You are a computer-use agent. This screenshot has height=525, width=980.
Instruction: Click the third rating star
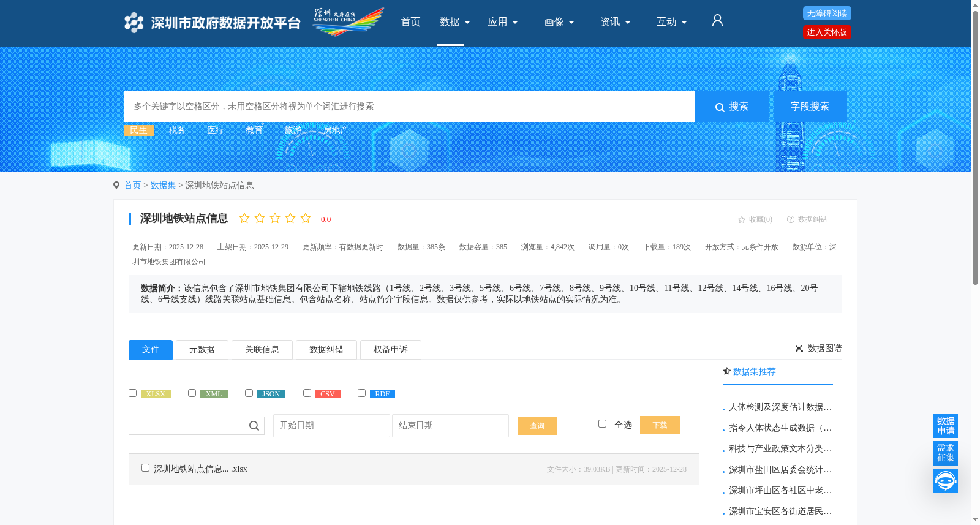pos(275,218)
